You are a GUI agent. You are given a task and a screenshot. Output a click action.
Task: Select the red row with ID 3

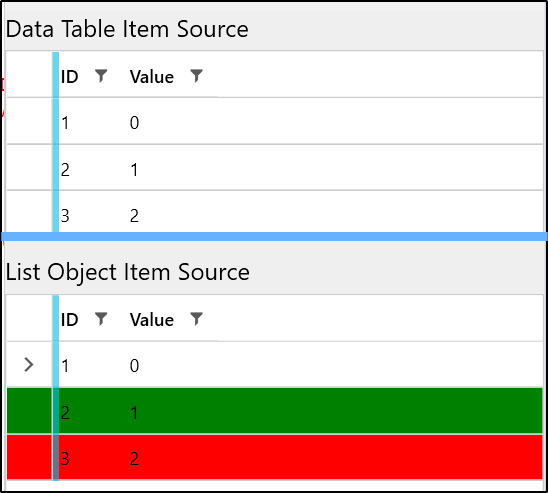(x=274, y=457)
